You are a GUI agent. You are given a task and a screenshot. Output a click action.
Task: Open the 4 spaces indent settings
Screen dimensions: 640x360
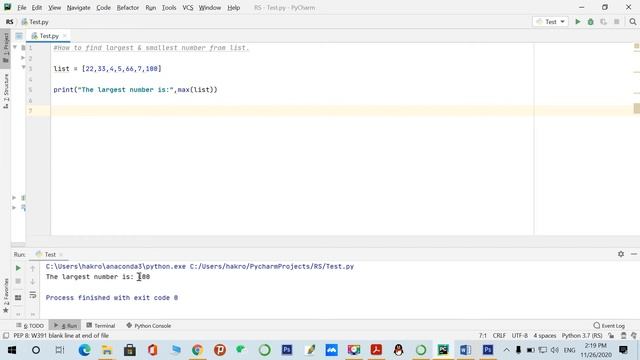[x=545, y=336]
